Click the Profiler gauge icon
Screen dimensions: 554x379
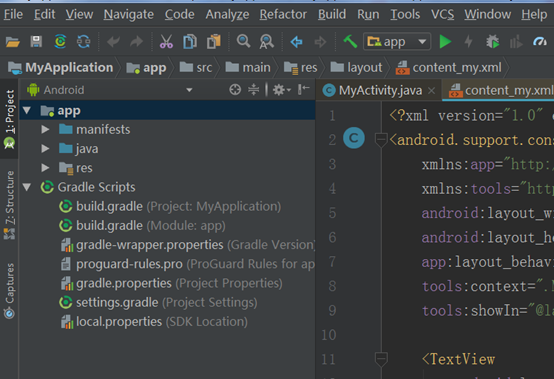coord(540,42)
